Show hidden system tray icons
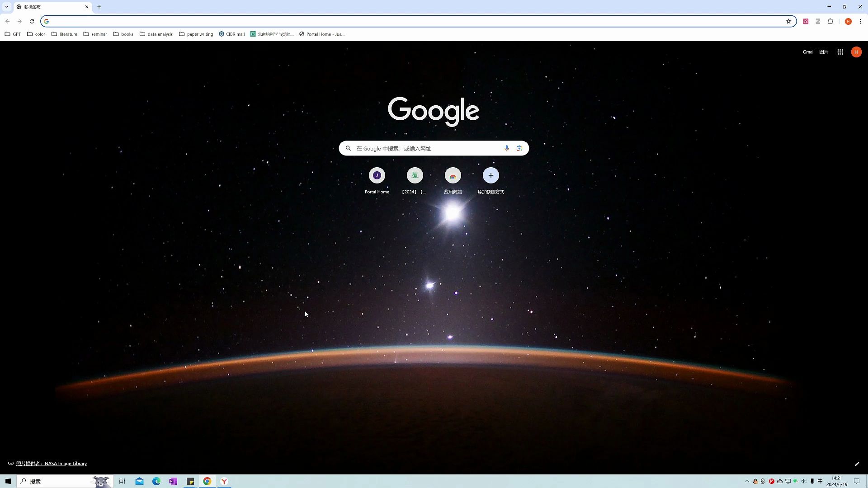 [x=747, y=481]
